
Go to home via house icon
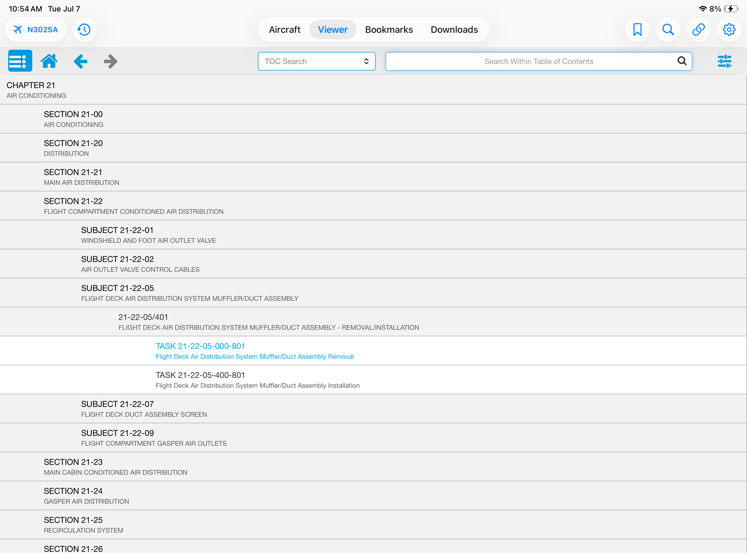(49, 61)
